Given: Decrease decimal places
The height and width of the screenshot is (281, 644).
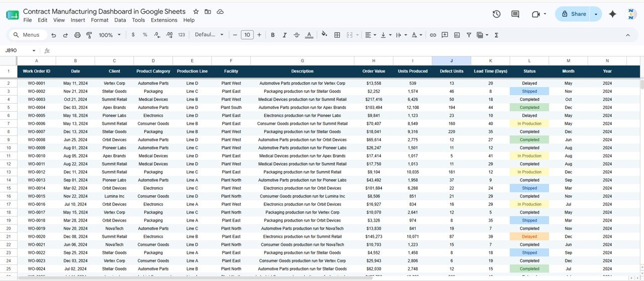Looking at the screenshot, I should click(x=157, y=35).
